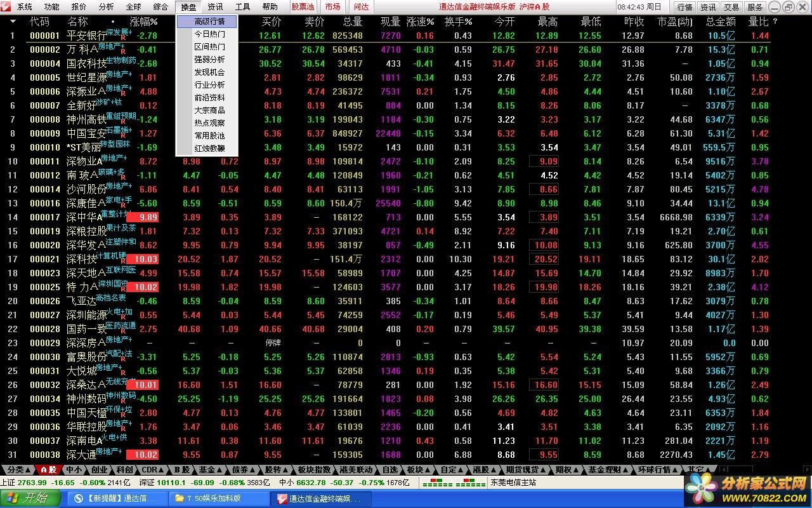
Task: Switch to the 自选 bottom tab
Action: coord(390,470)
